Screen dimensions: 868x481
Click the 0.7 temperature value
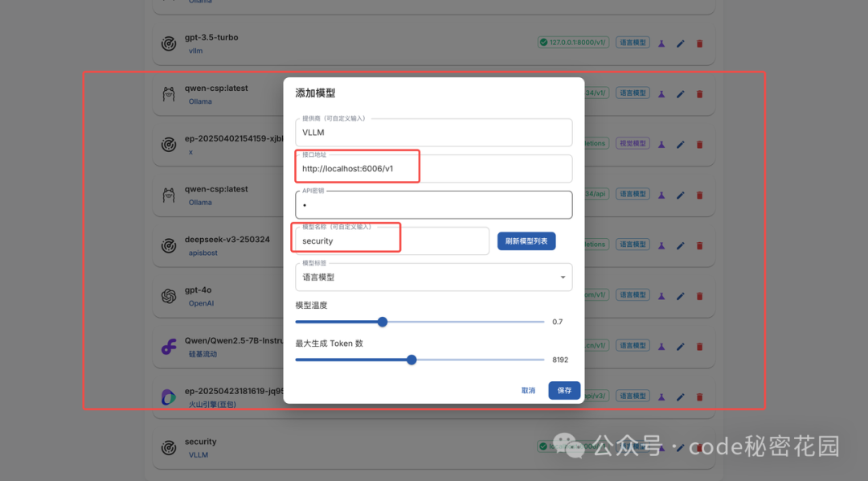coord(558,322)
